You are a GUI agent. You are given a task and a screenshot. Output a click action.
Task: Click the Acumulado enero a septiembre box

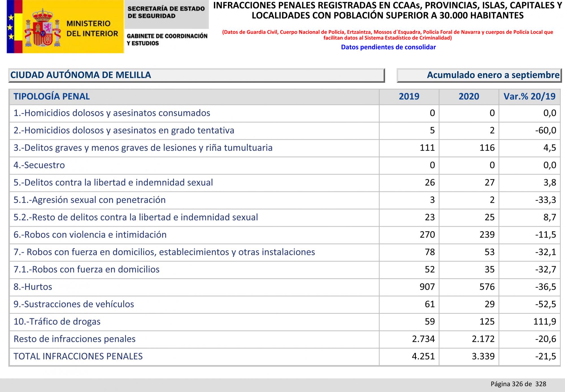[x=479, y=75]
